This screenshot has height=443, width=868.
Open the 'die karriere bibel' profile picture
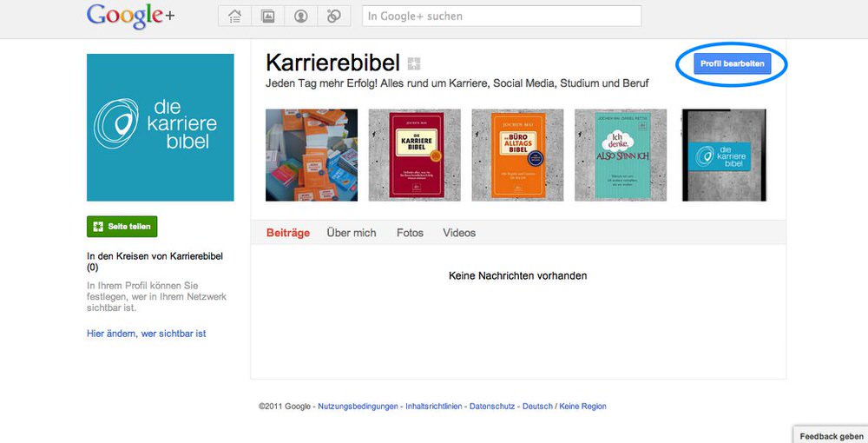click(160, 128)
